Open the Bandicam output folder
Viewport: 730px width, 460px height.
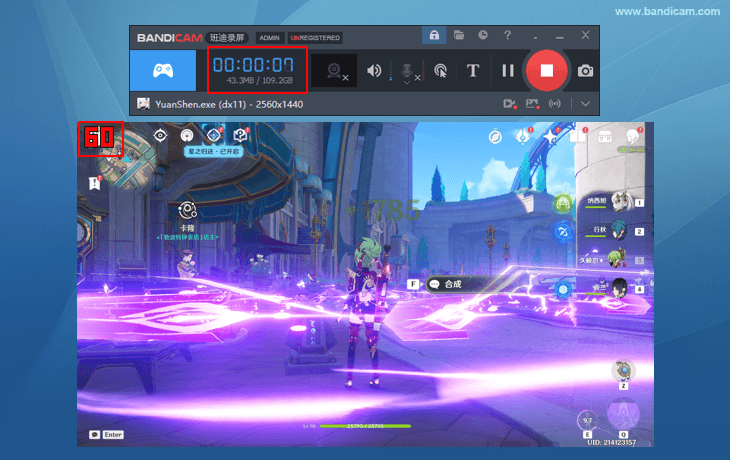(458, 36)
